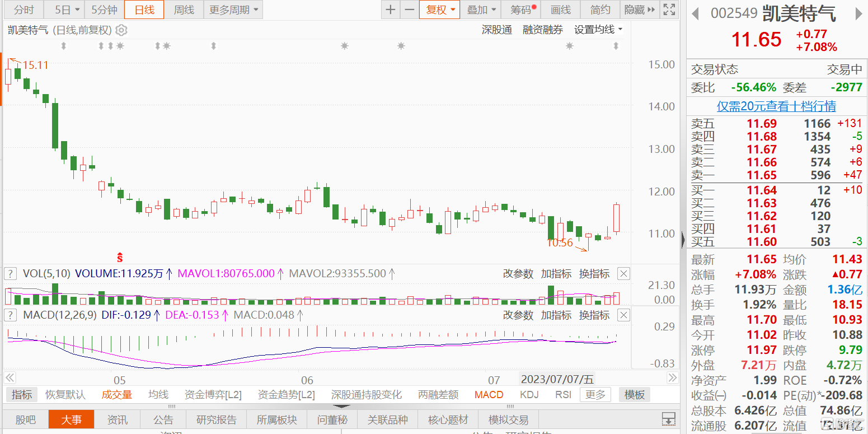Screen dimensions: 868x434
Task: Expand 设置均线 moving average dropdown
Action: (x=598, y=30)
